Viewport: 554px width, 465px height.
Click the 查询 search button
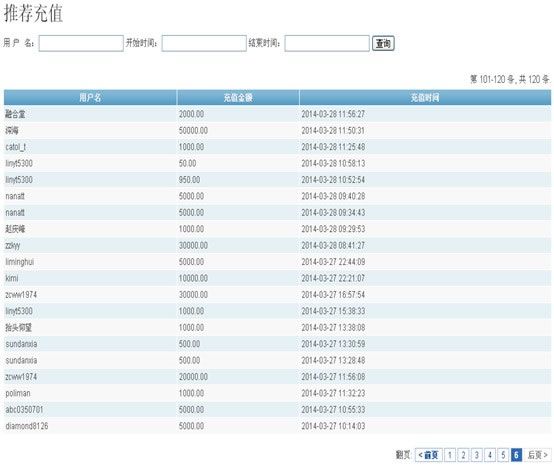(383, 43)
